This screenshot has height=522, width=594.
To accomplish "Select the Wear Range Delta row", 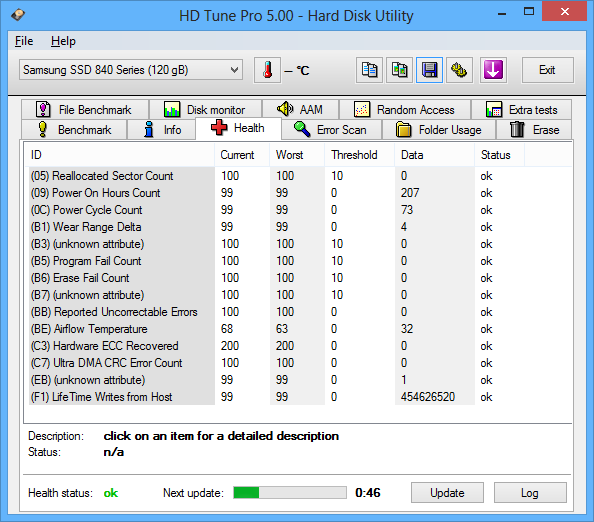I will click(276, 227).
